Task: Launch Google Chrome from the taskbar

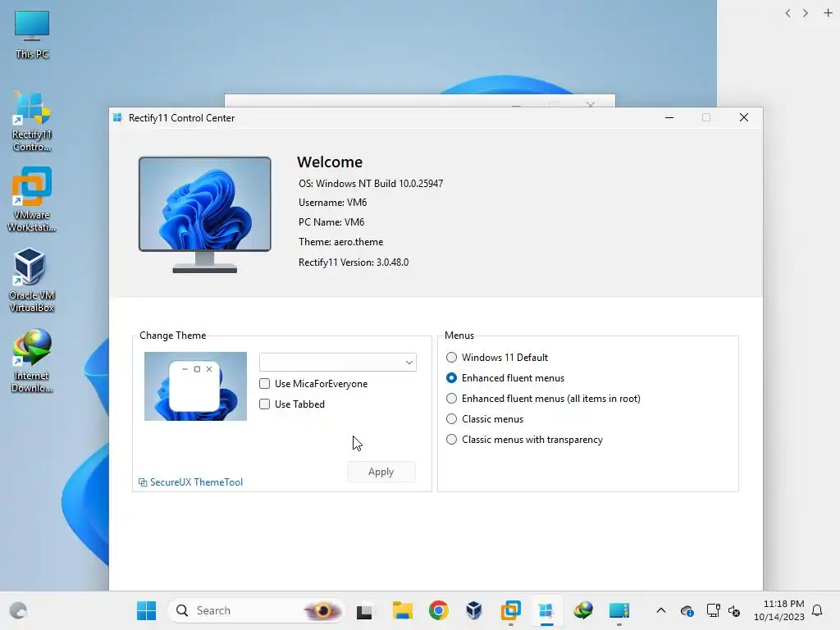Action: (438, 610)
